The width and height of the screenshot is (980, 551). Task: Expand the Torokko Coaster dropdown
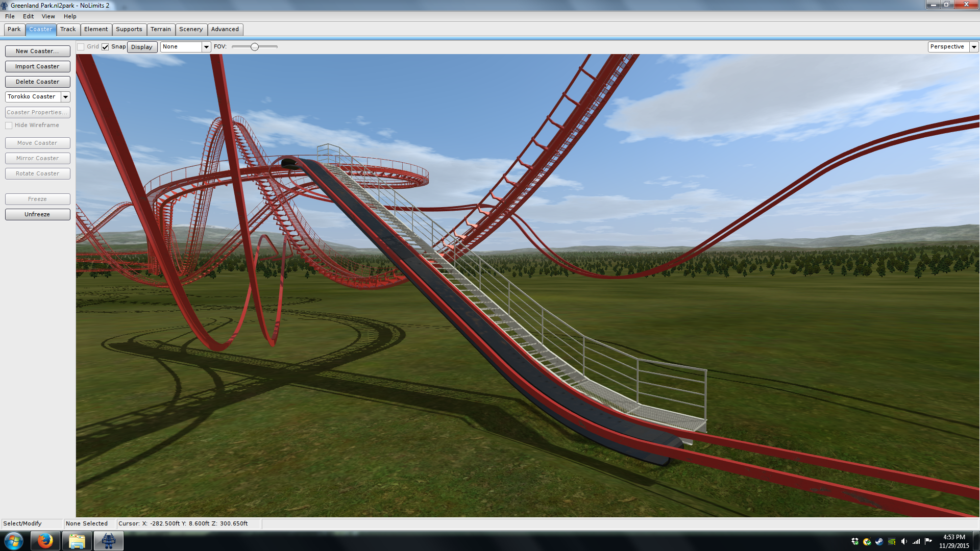tap(65, 97)
